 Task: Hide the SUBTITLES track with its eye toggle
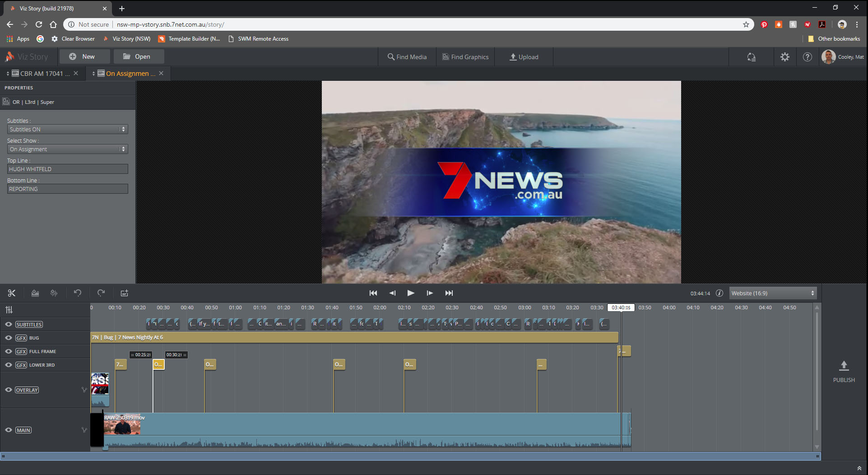tap(8, 324)
